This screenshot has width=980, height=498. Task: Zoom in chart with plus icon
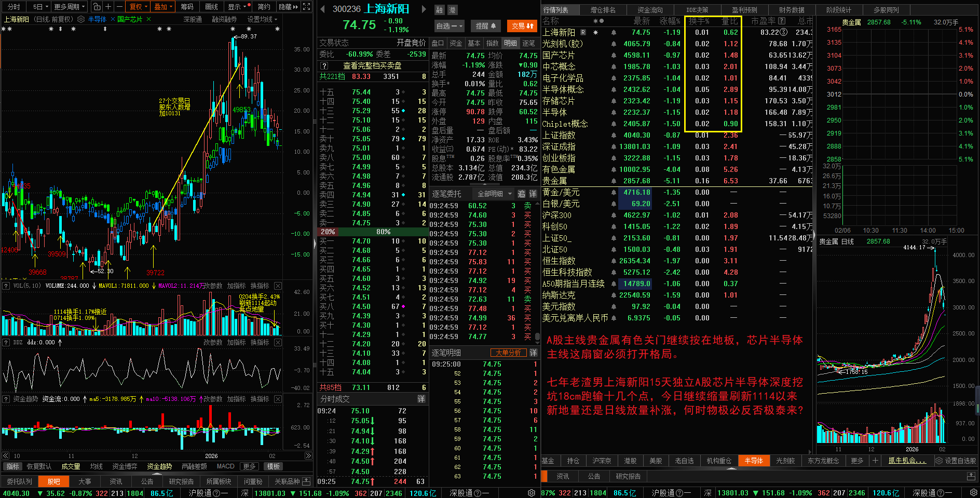tap(108, 7)
